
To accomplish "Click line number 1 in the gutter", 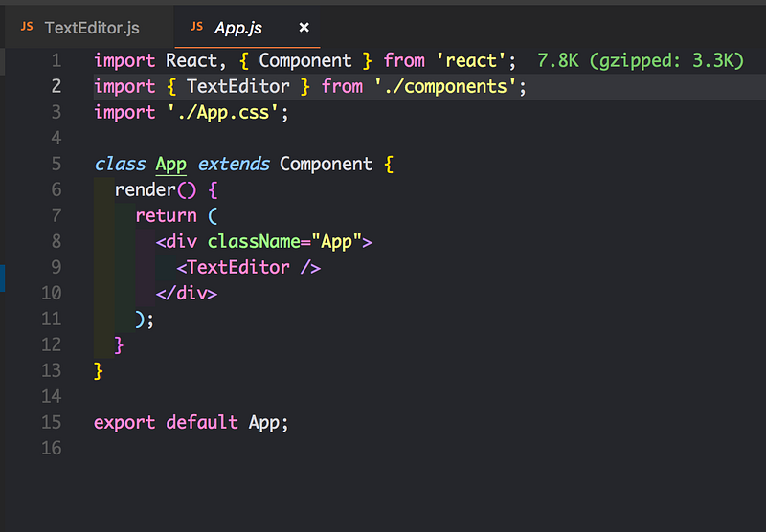I will point(56,60).
